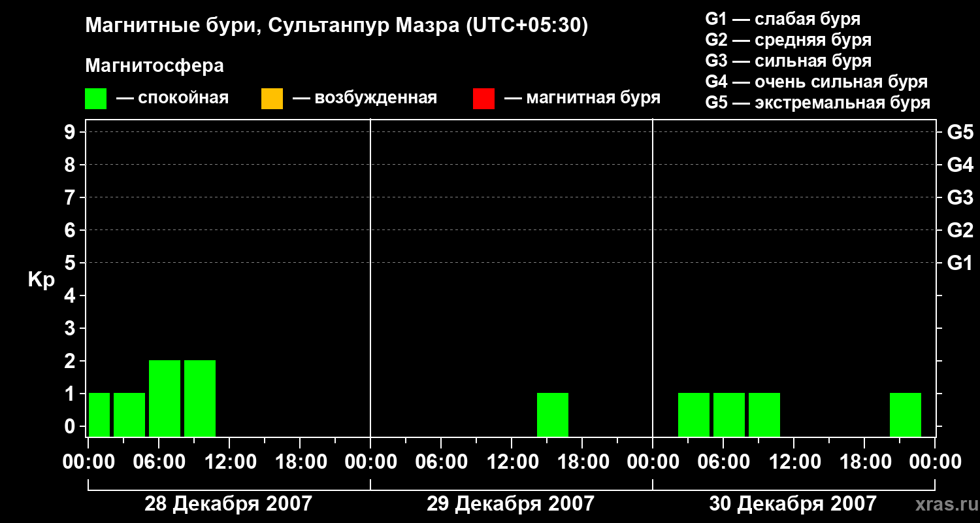Click the 12:00 time label for 29 December

point(512,462)
